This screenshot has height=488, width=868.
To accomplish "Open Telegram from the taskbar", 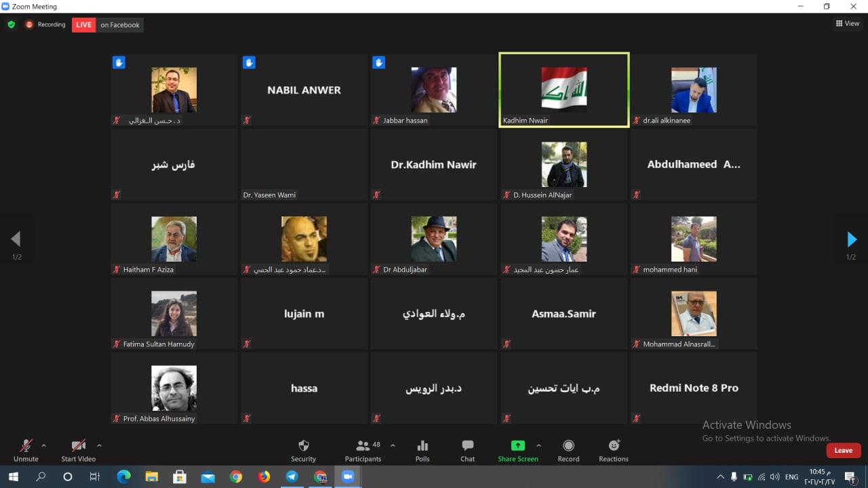I will coord(292,476).
